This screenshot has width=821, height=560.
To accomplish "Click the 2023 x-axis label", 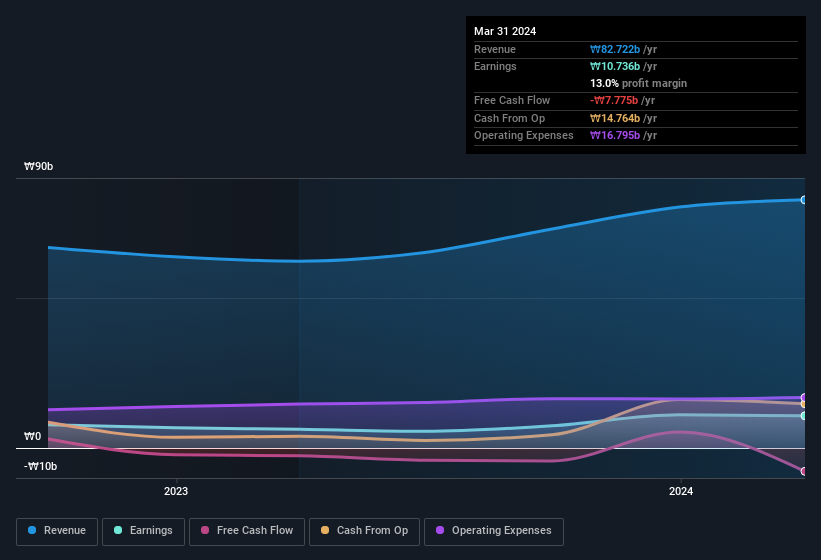I will tap(176, 491).
